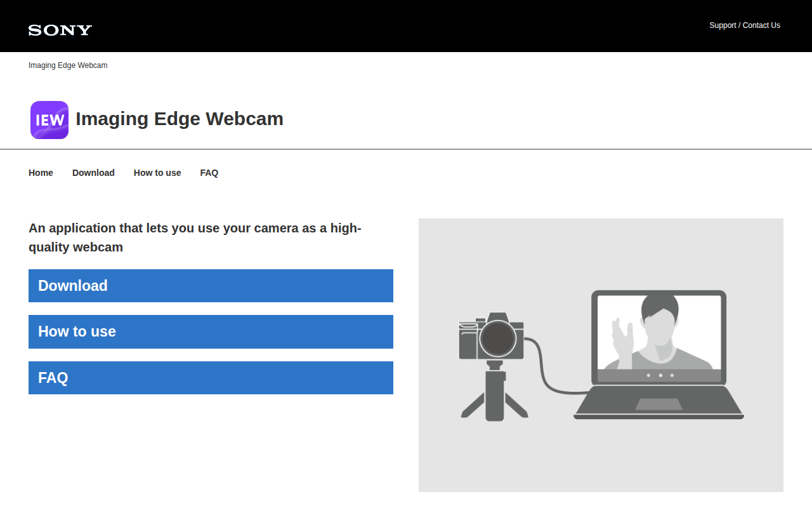
Task: Open FAQ in the navigation bar
Action: (209, 173)
